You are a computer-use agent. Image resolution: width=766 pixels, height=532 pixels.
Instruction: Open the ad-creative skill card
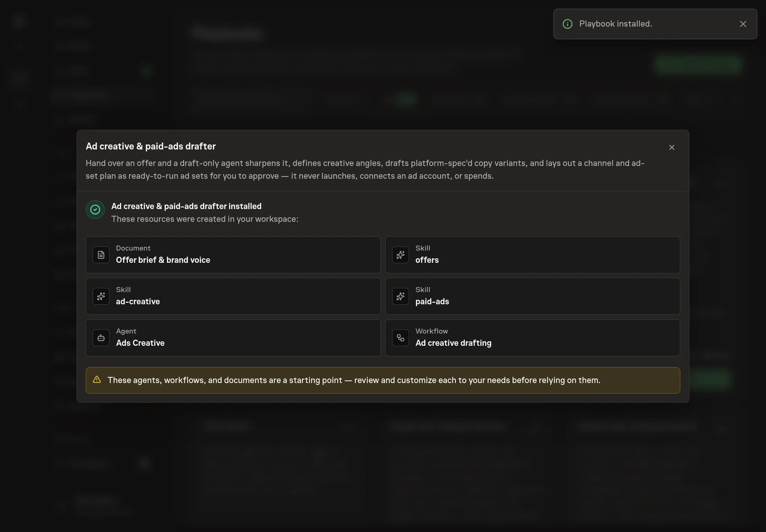233,296
